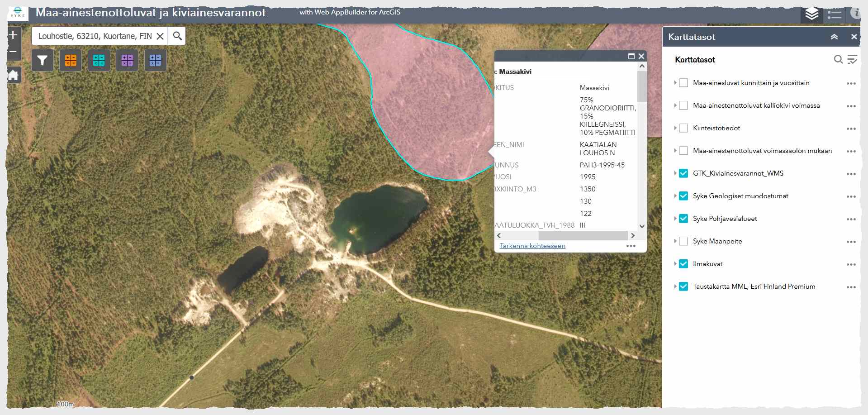This screenshot has height=415, width=868.
Task: Open the layer list stack icon
Action: (x=811, y=14)
